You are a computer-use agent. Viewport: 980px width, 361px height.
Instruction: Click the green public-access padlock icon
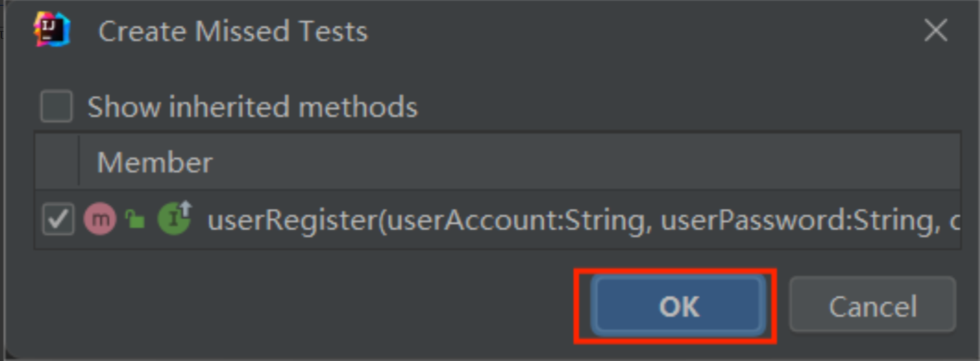coord(135,220)
